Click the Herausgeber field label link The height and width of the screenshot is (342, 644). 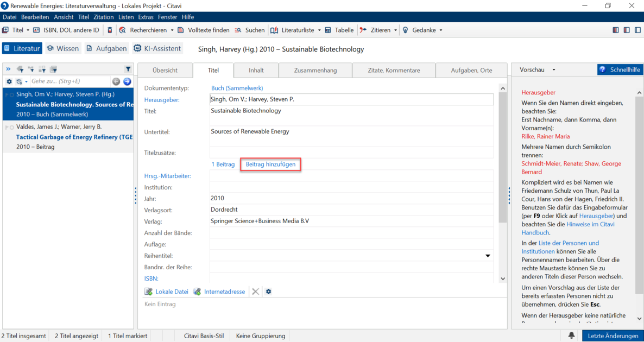click(162, 99)
